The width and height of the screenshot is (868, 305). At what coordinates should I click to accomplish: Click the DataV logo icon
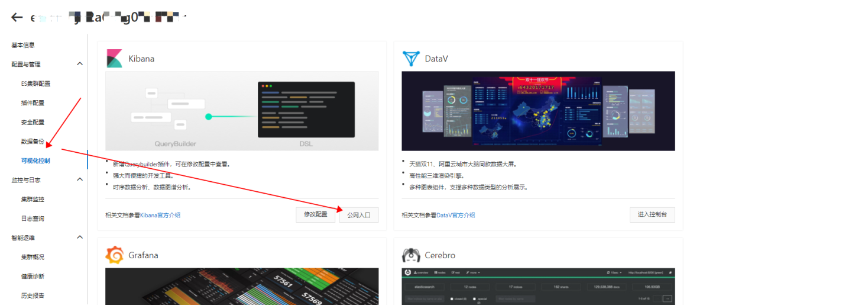click(x=410, y=59)
